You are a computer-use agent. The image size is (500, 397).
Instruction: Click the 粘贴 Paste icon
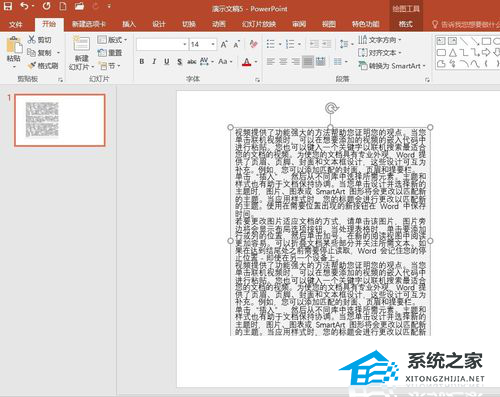pyautogui.click(x=14, y=45)
